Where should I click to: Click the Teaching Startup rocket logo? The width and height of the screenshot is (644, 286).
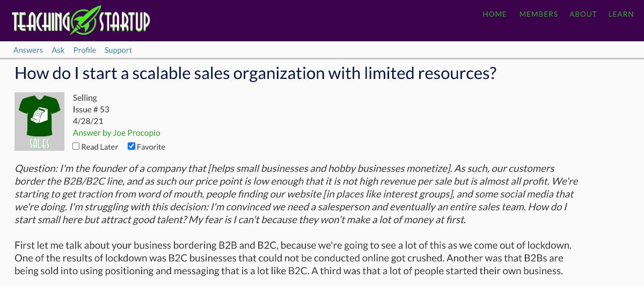(81, 20)
